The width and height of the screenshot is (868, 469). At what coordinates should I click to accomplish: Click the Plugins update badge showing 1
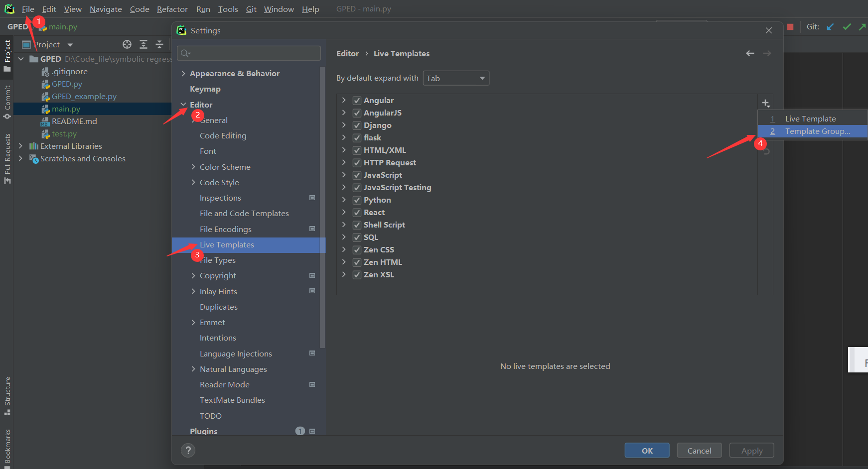(300, 431)
